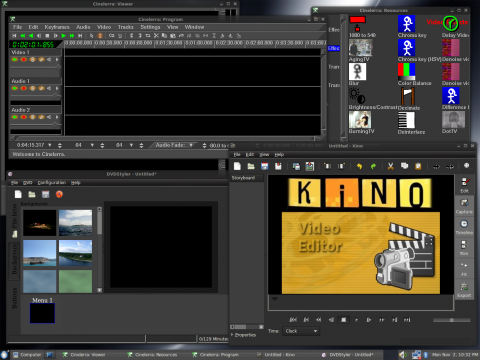Toggle Video 1 track record arm
Viewport: 480px width, 360px height.
pyautogui.click(x=24, y=60)
